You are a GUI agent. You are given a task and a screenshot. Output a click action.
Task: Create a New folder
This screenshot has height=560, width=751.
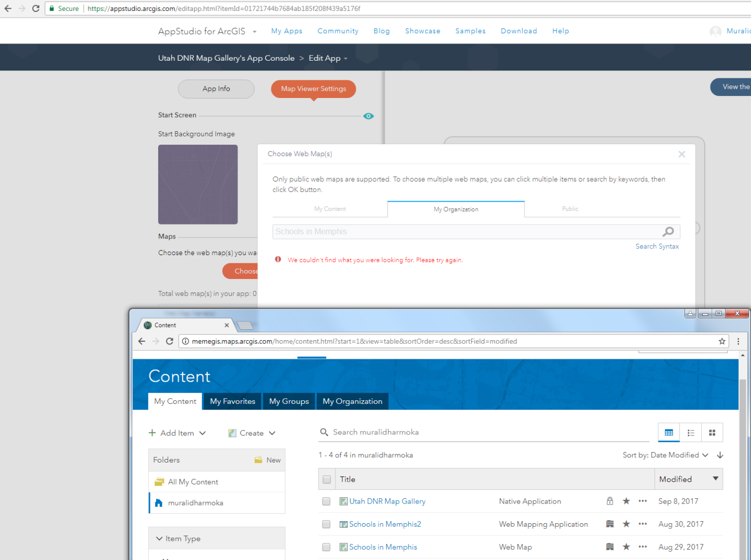(268, 460)
